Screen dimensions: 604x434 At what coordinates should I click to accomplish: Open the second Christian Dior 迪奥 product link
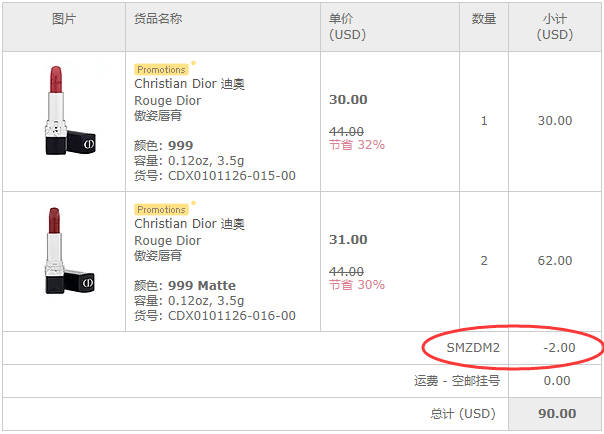[x=189, y=224]
